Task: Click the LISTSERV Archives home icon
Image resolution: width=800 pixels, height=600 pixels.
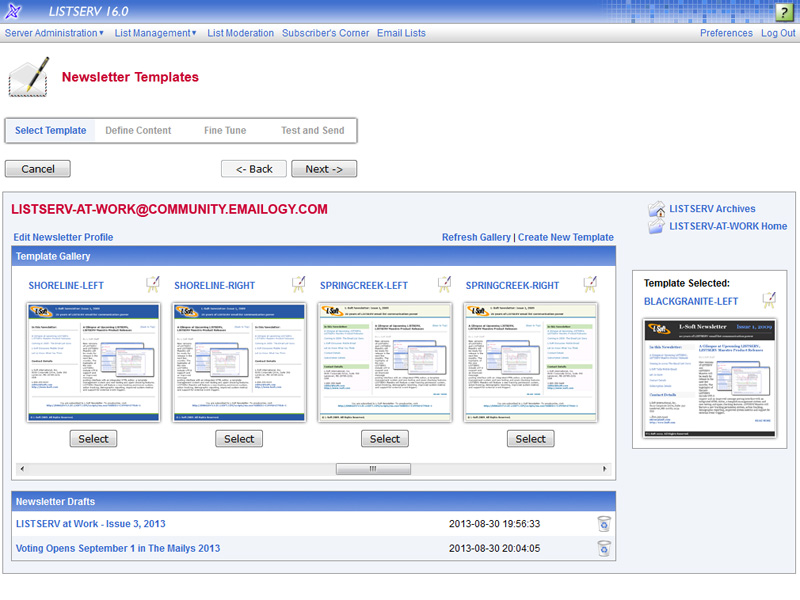Action: 657,209
